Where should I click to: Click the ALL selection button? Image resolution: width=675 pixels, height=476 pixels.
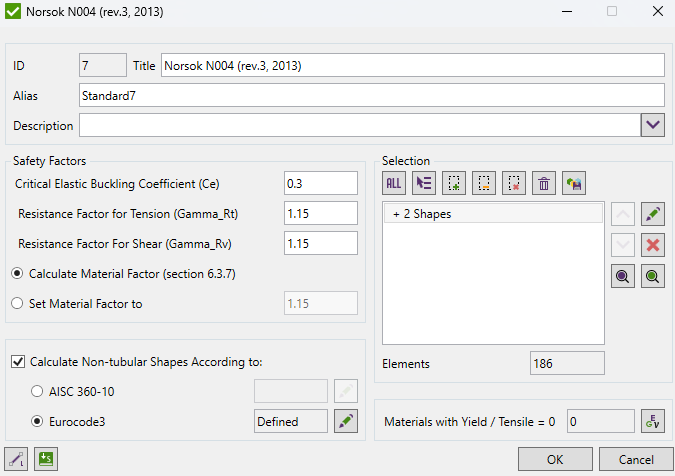click(x=394, y=183)
